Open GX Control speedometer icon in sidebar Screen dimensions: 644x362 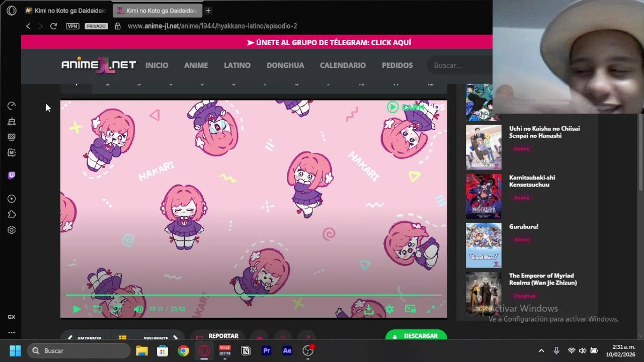click(11, 106)
